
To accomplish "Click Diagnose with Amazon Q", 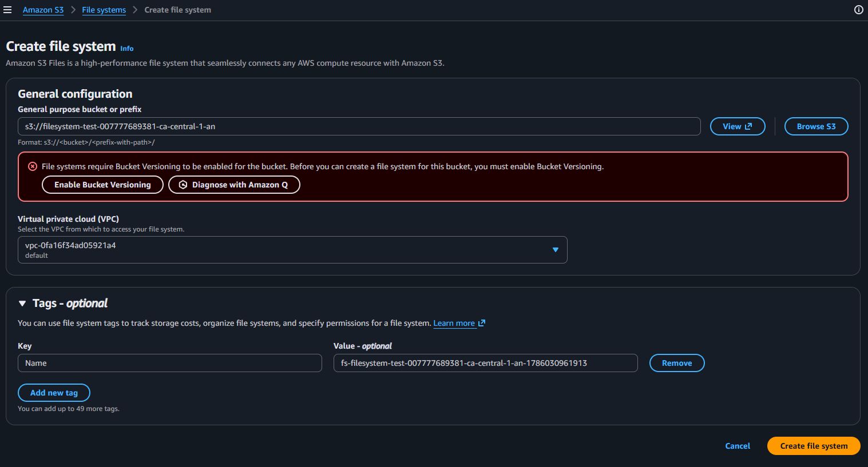I will [234, 185].
